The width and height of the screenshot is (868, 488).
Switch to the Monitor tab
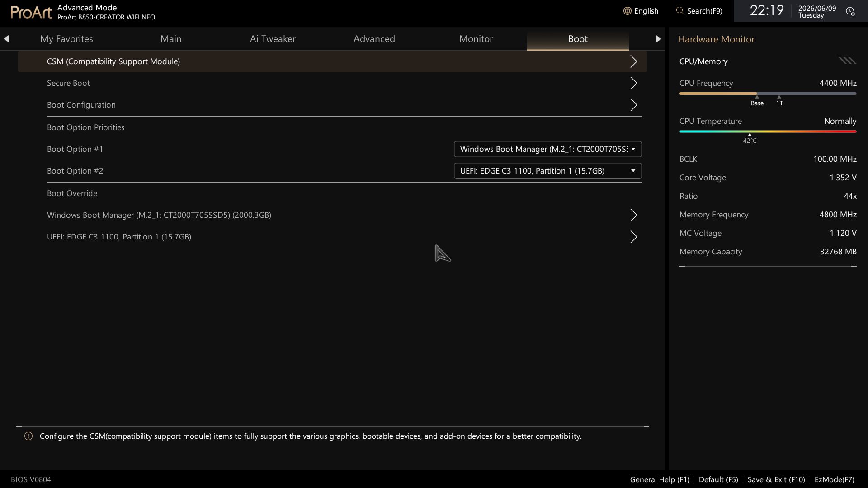click(x=476, y=39)
